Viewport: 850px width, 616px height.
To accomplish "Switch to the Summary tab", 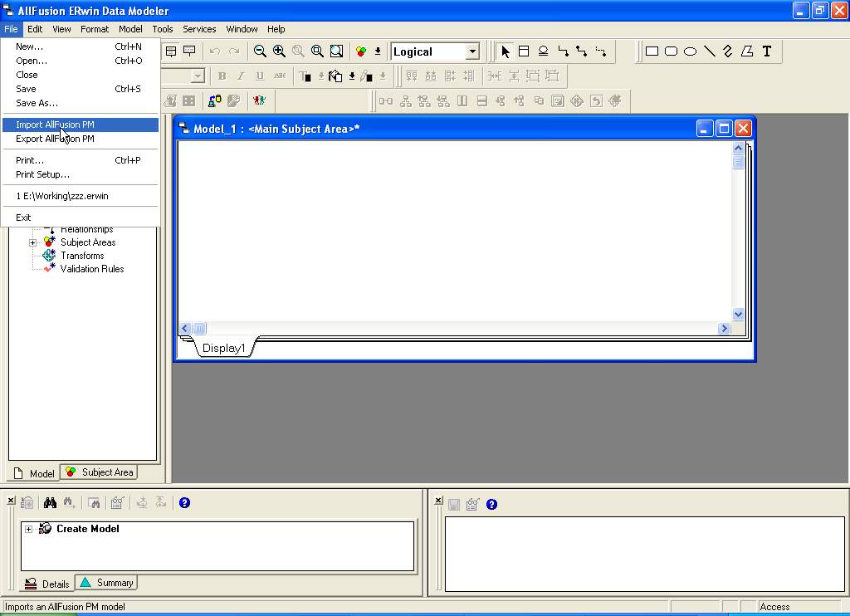I will pos(106,583).
